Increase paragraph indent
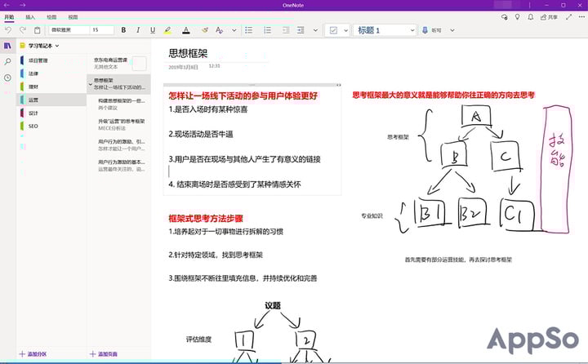Screen dimensions: 588x364 coord(301,30)
